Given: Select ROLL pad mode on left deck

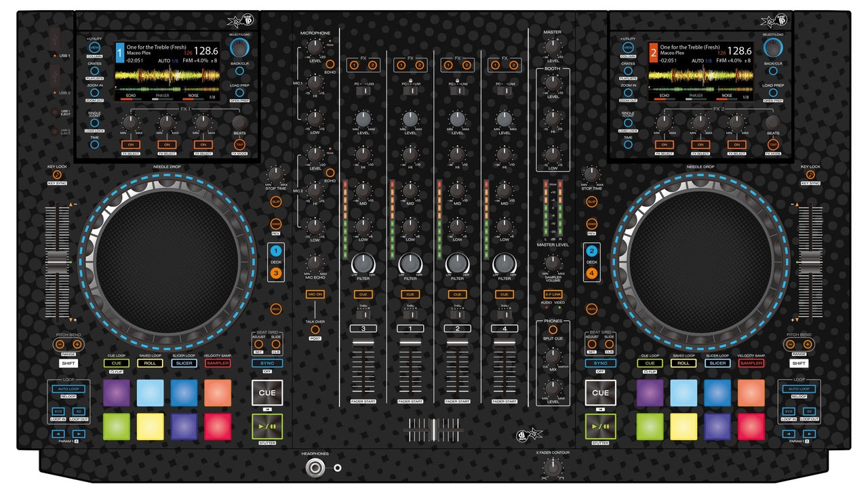Looking at the screenshot, I should click(150, 363).
